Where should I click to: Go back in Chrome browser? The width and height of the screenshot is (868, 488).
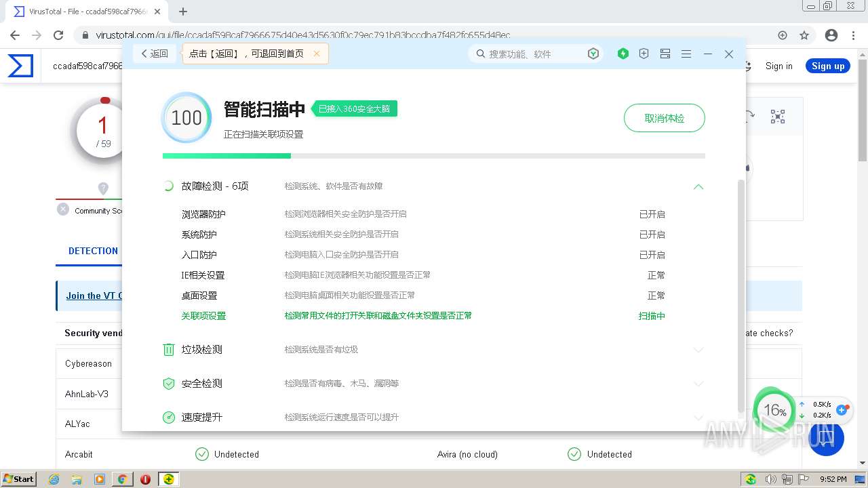tap(15, 35)
